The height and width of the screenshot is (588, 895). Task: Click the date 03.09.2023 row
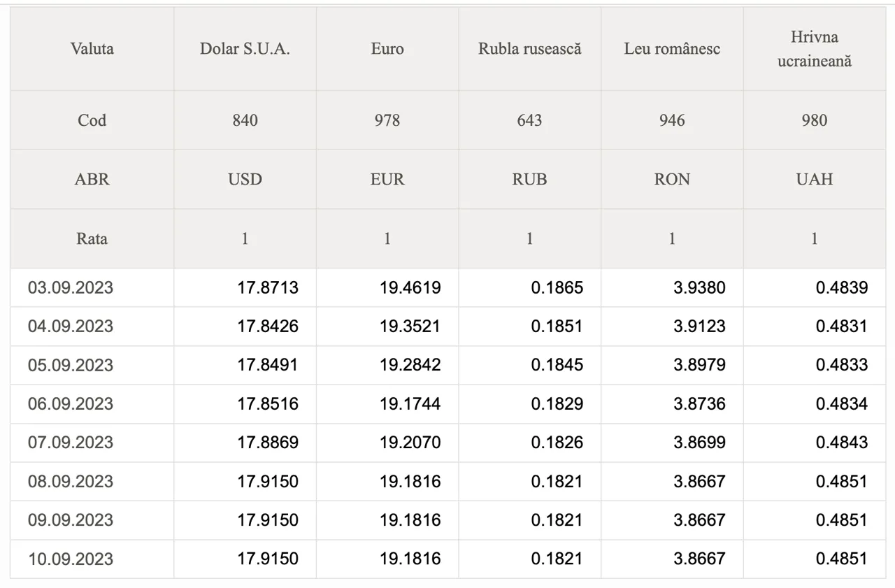pyautogui.click(x=447, y=287)
